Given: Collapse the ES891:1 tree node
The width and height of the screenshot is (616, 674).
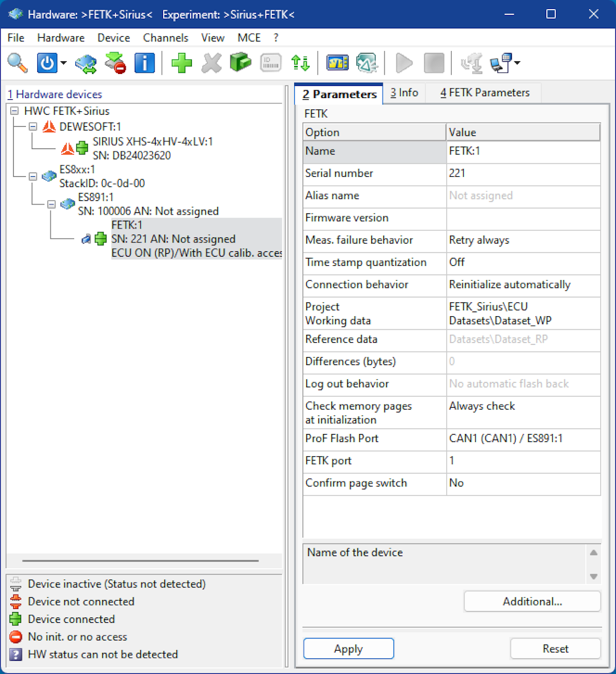Looking at the screenshot, I should click(51, 204).
